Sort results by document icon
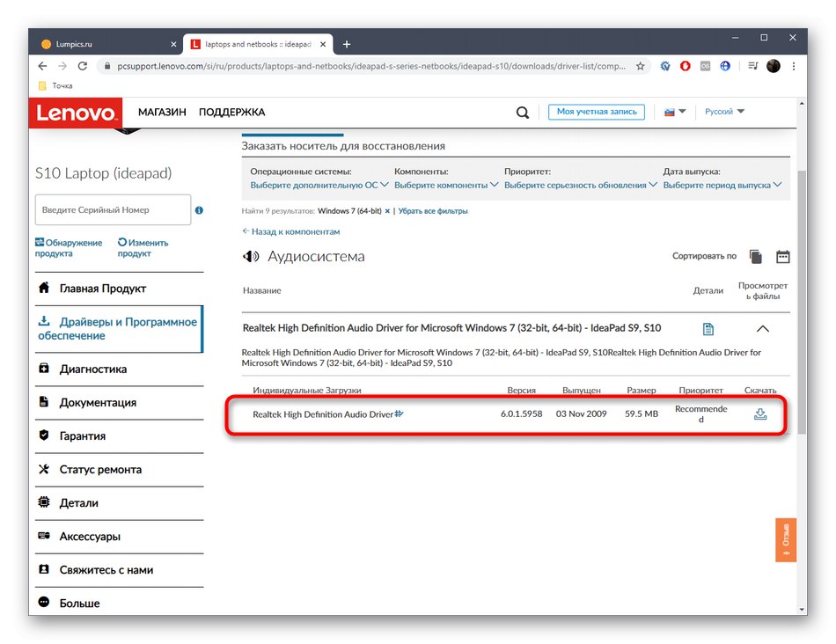The width and height of the screenshot is (836, 644). [x=756, y=256]
